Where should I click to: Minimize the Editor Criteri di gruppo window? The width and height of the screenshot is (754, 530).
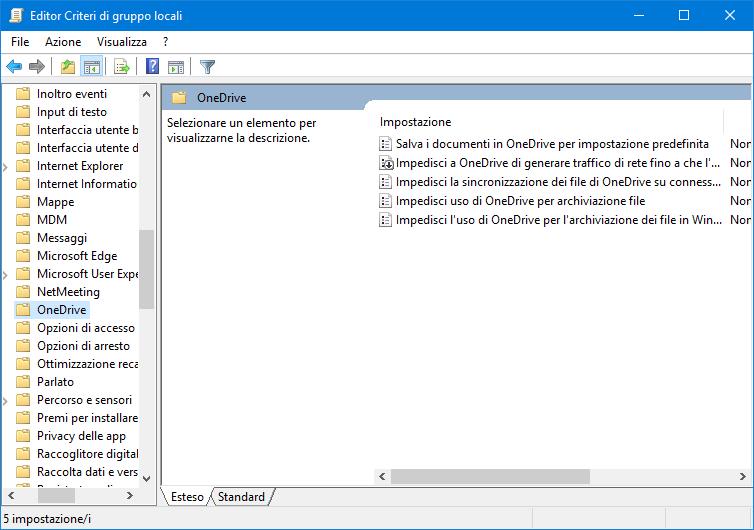coord(639,15)
